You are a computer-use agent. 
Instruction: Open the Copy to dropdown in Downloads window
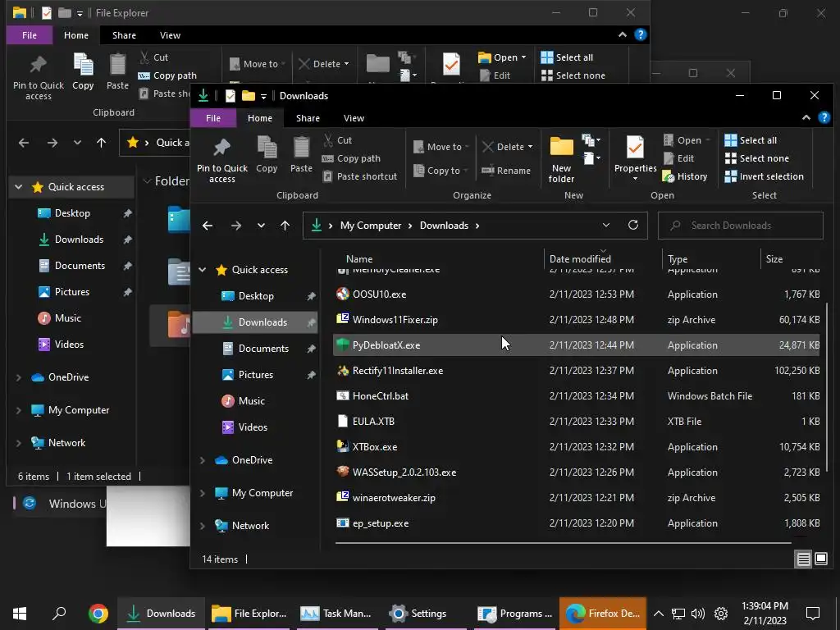coord(441,171)
